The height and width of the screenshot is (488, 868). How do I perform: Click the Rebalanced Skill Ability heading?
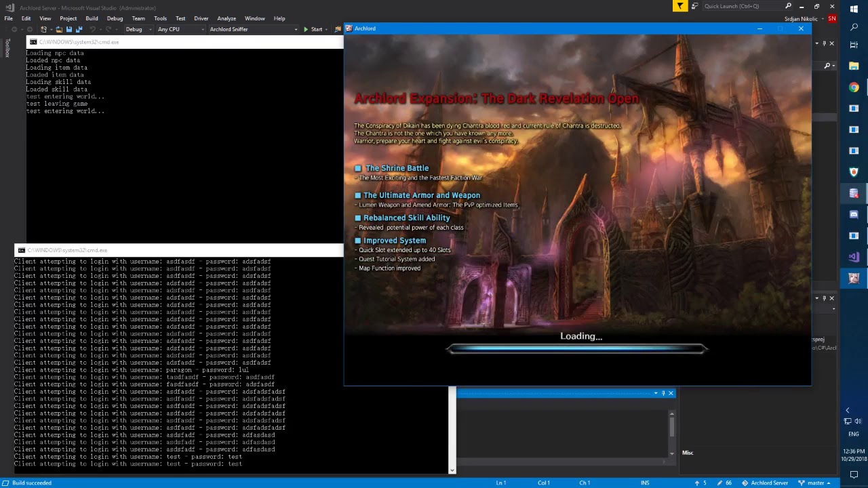click(x=406, y=218)
